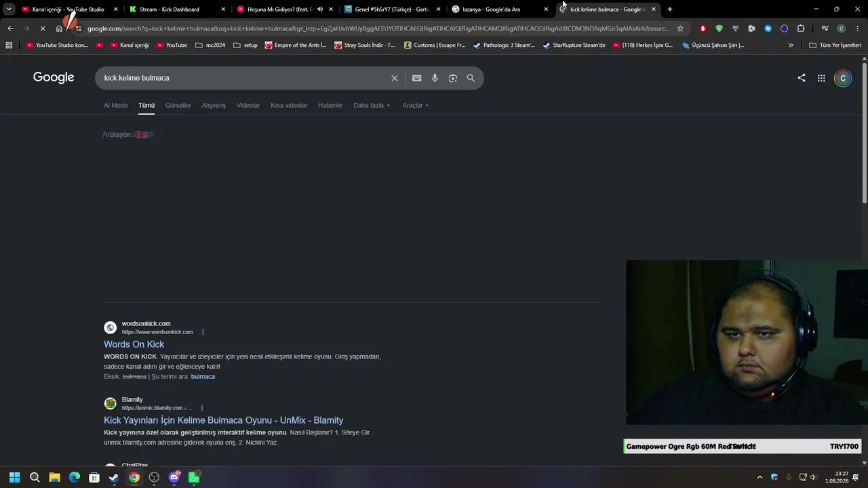Click the browser address bar
Screen dimensions: 868x488
pos(378,28)
